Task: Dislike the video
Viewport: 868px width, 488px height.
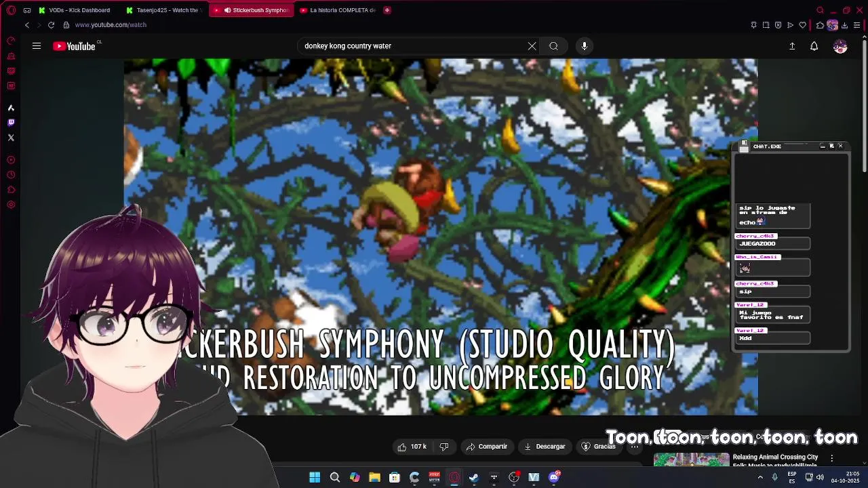Action: point(444,447)
